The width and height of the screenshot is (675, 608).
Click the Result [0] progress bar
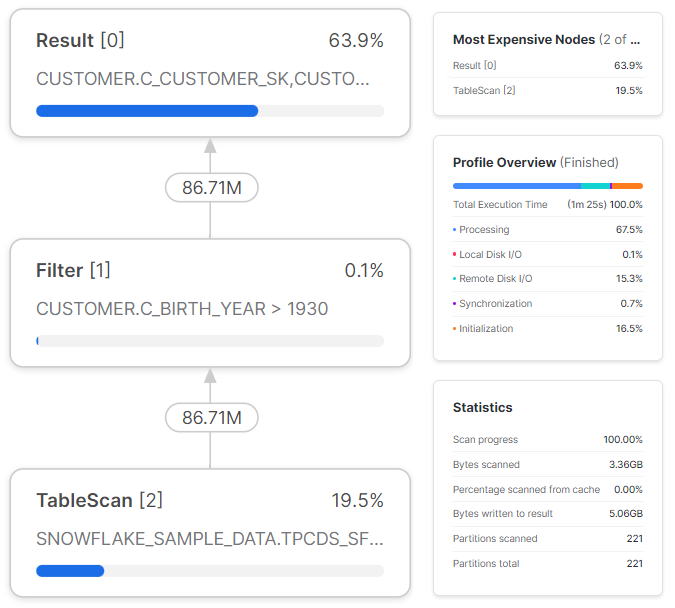210,111
